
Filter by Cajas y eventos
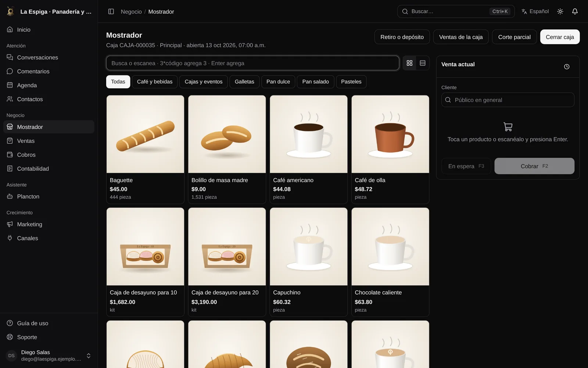click(x=204, y=82)
